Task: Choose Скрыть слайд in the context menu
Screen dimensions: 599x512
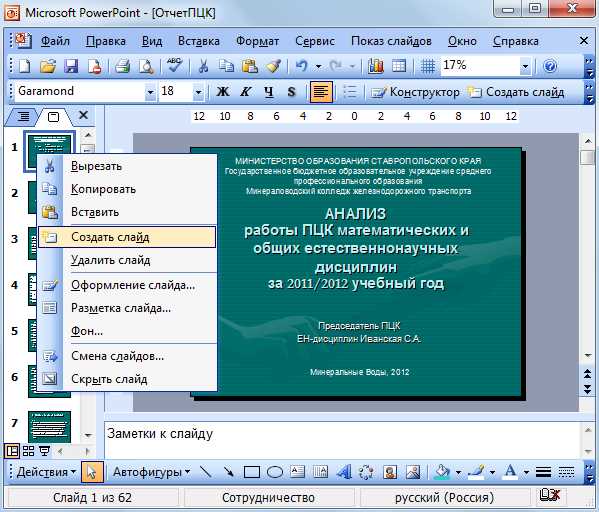Action: pyautogui.click(x=127, y=379)
